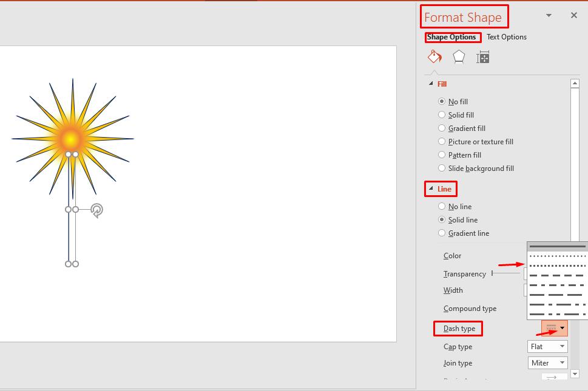Select the Size & Properties icon
The height and width of the screenshot is (391, 588).
483,56
